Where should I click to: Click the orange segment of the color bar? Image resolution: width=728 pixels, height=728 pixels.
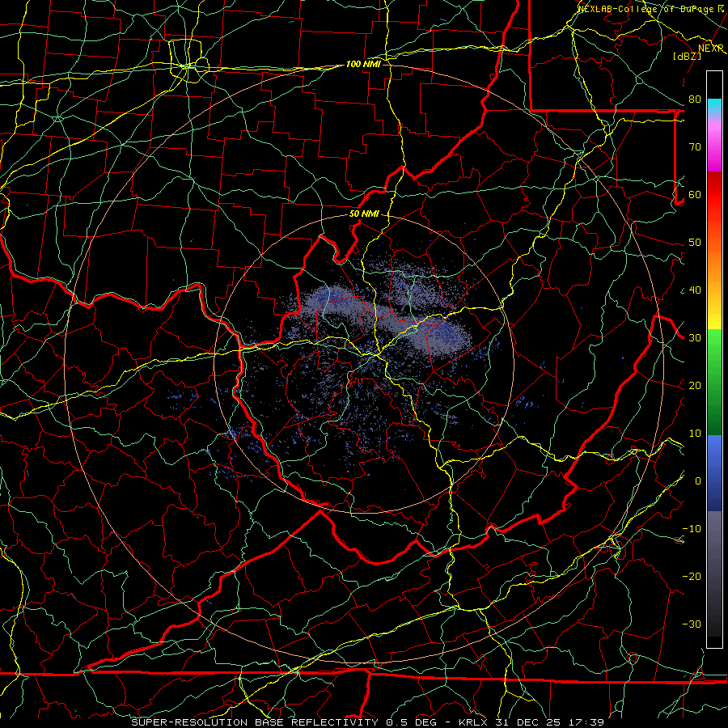[714, 265]
